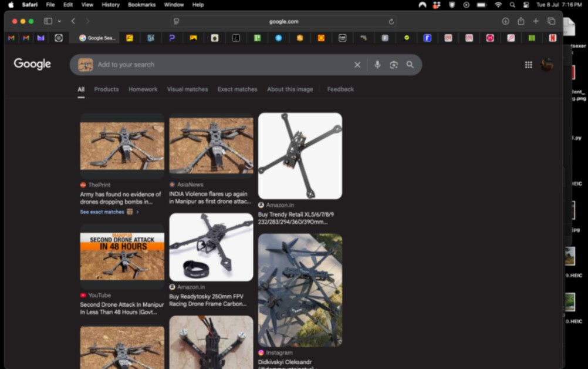Viewport: 588px width, 369px height.
Task: Open the Safari menu in menu bar
Action: (x=29, y=5)
